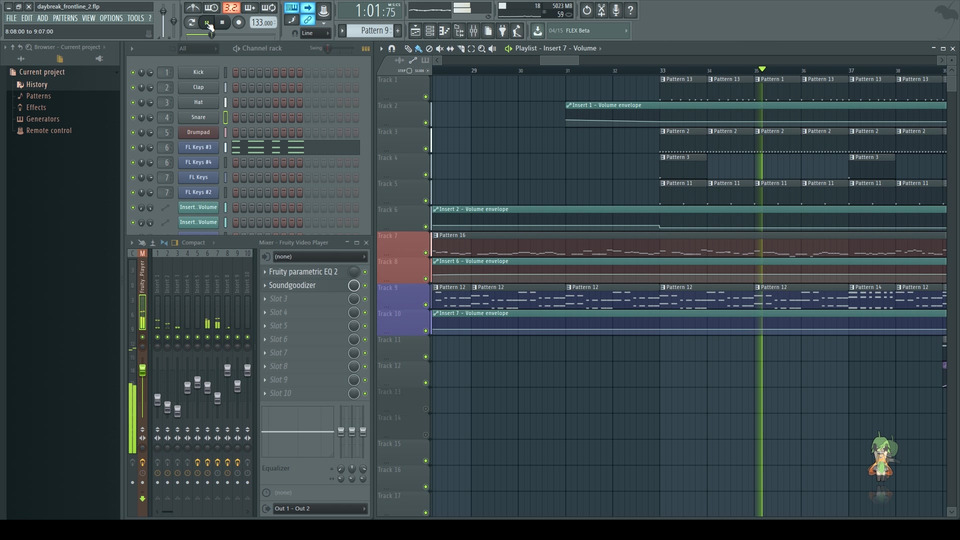The height and width of the screenshot is (540, 960).
Task: Select the playlist pencil draw tool
Action: (408, 48)
